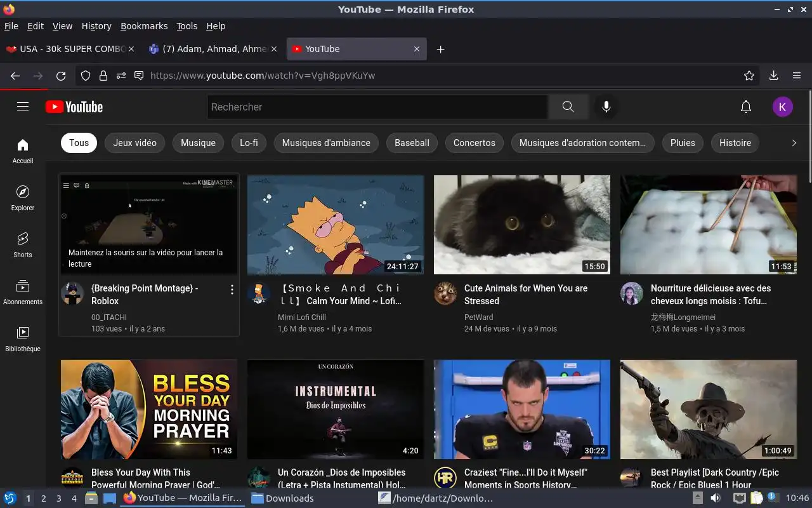Click the PetWard channel avatar
The height and width of the screenshot is (508, 812).
point(445,293)
